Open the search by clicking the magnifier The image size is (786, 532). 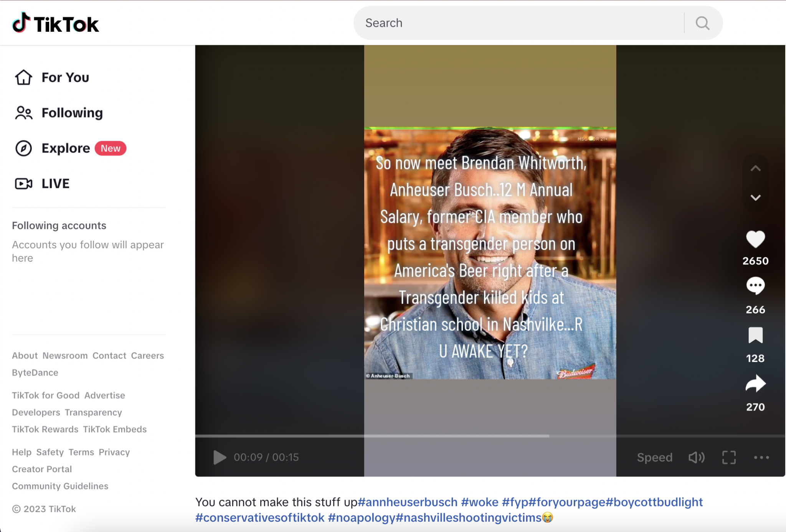[702, 23]
